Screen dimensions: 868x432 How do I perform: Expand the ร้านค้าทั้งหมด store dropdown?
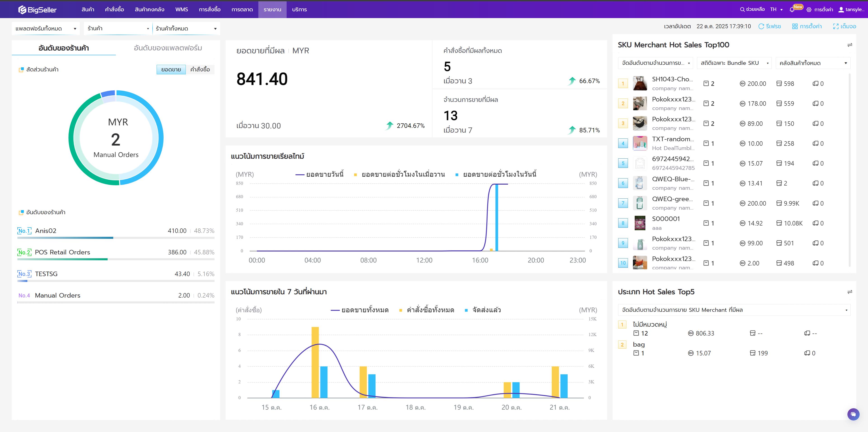pos(186,29)
